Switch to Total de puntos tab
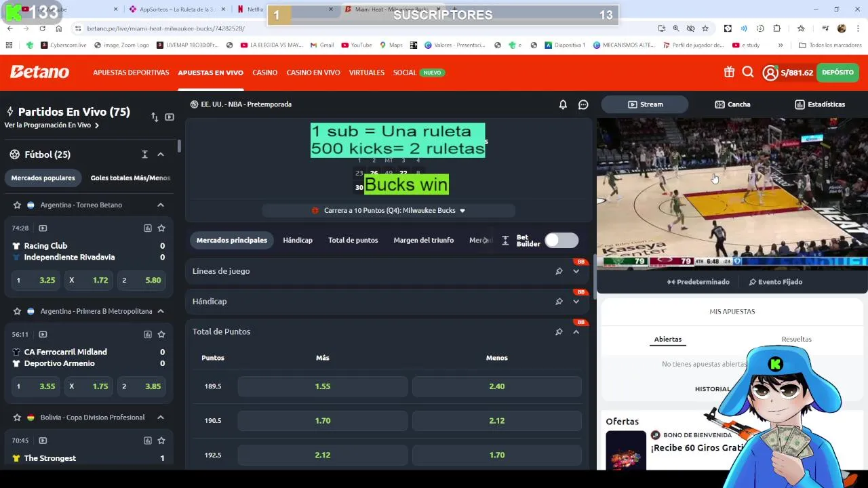Viewport: 868px width, 488px height. pos(353,240)
